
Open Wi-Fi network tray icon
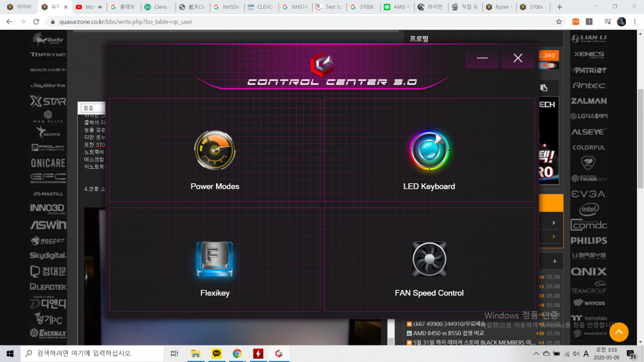pyautogui.click(x=567, y=353)
